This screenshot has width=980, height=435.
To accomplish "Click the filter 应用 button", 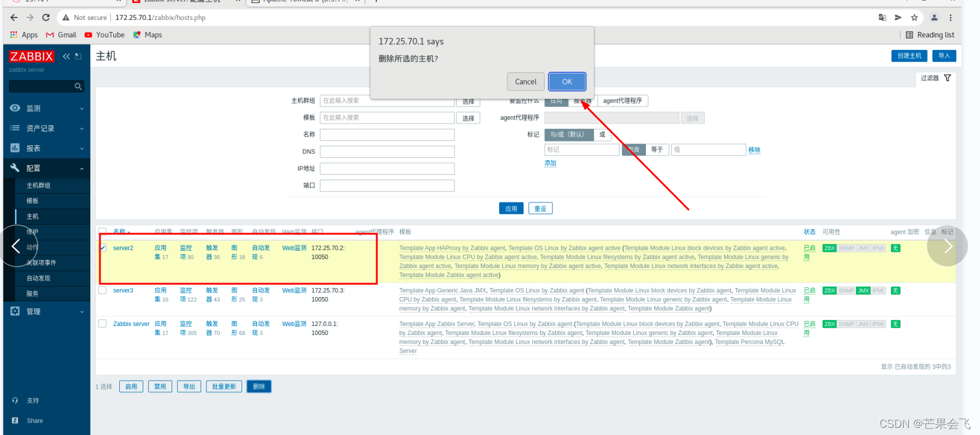I will [511, 208].
